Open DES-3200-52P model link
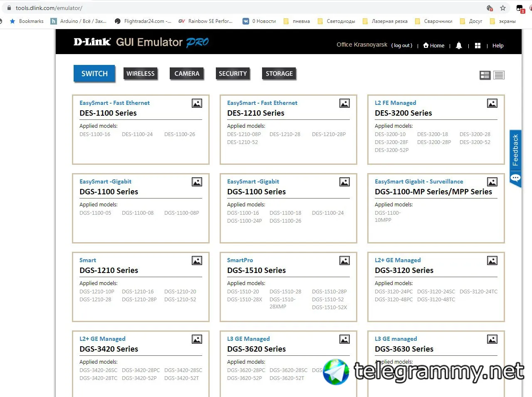532x397 pixels. click(392, 150)
